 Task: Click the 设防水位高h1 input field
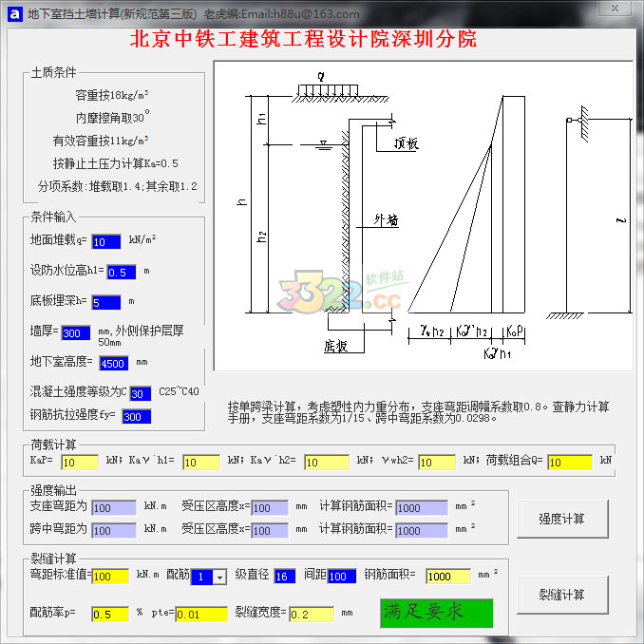pyautogui.click(x=122, y=273)
